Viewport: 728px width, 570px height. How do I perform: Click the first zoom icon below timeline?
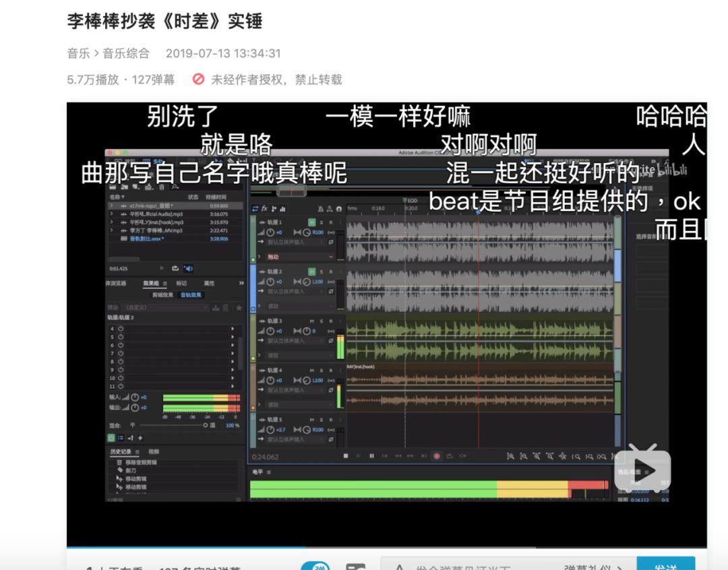click(511, 456)
